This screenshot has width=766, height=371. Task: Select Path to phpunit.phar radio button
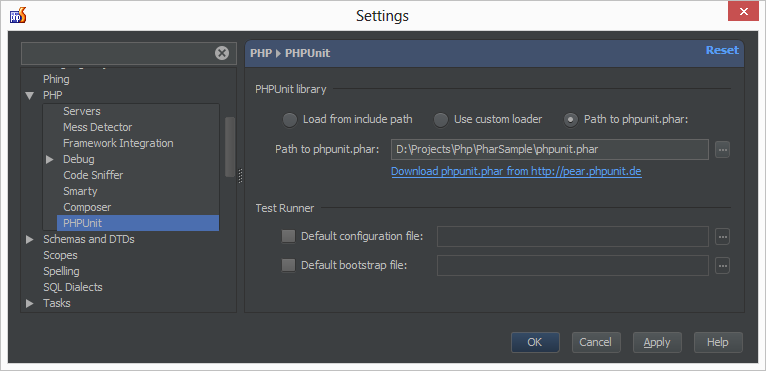click(571, 120)
